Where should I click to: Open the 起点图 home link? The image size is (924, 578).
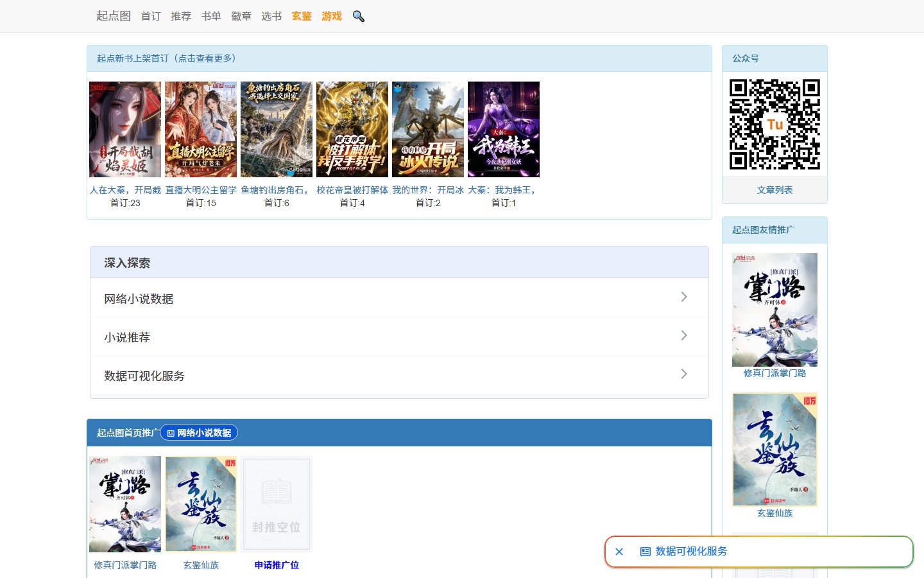(x=114, y=16)
